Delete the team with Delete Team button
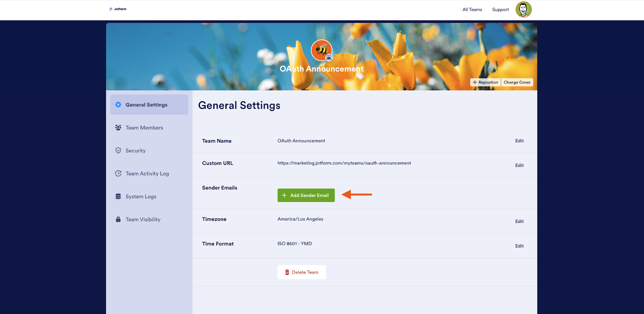This screenshot has height=314, width=644. tap(301, 272)
